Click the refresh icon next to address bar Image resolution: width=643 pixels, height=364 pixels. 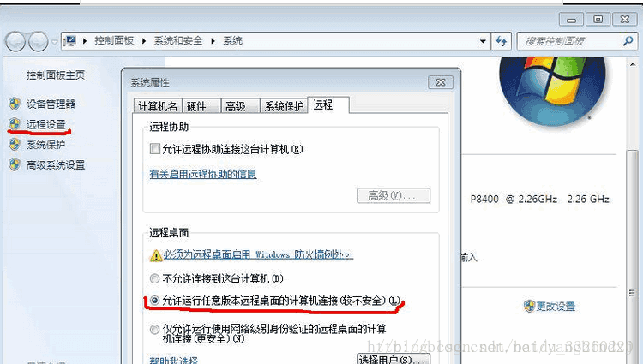click(502, 41)
